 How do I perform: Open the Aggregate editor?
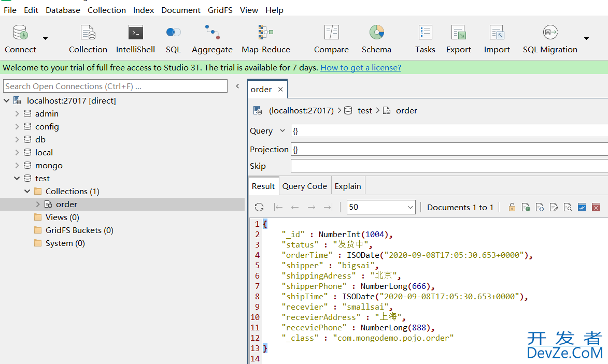pos(212,39)
